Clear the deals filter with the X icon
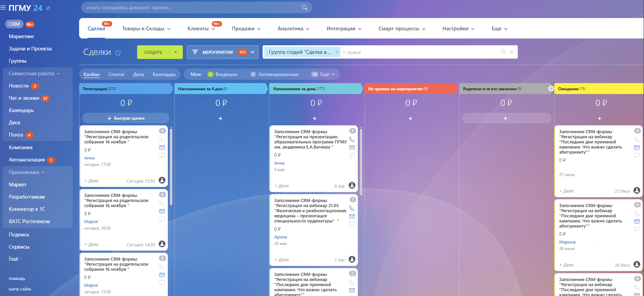644x296 pixels. (x=511, y=52)
